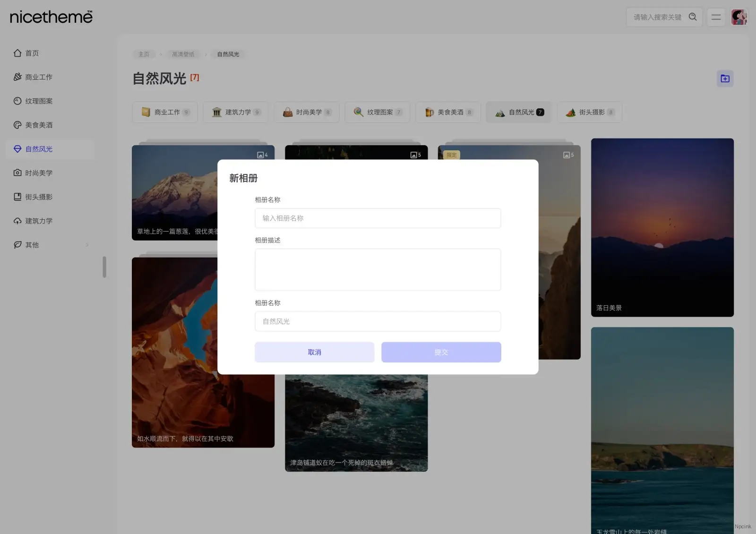Screen dimensions: 756x534
Task: Click the 提交 button in dialog
Action: tap(441, 352)
